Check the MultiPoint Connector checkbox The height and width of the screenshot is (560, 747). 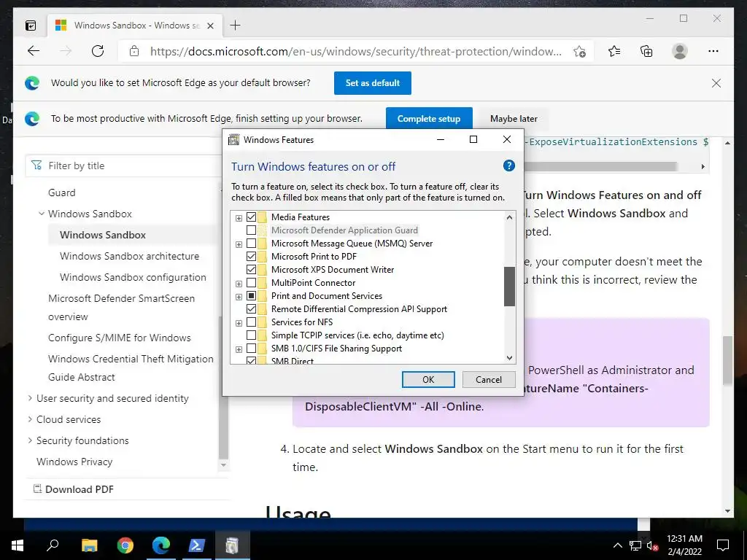pyautogui.click(x=251, y=283)
